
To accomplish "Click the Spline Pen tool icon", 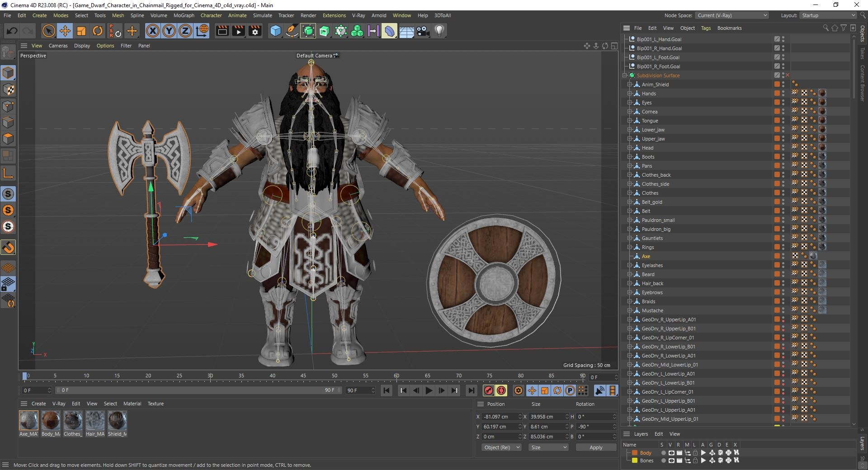I will pos(292,31).
